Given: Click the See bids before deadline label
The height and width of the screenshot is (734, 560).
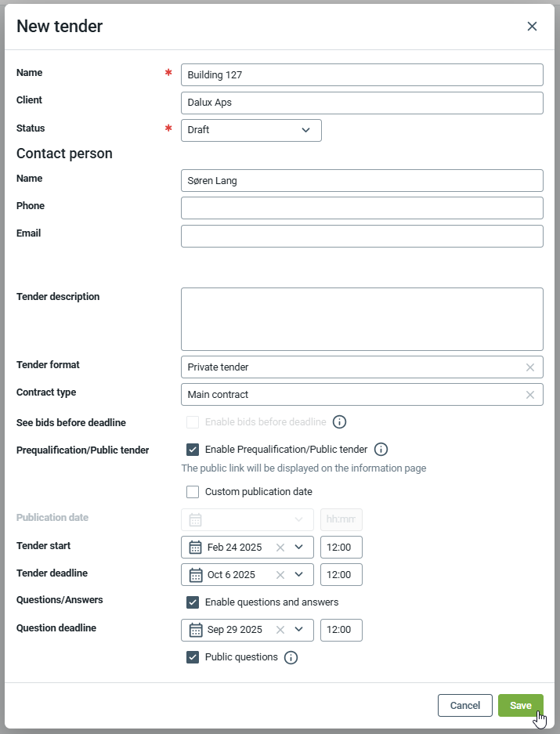Looking at the screenshot, I should coord(71,423).
